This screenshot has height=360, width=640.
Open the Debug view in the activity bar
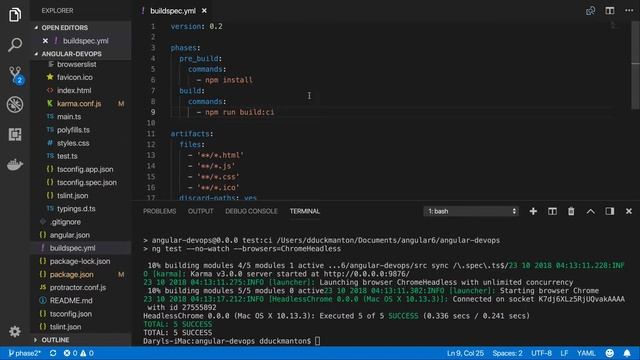coord(15,104)
